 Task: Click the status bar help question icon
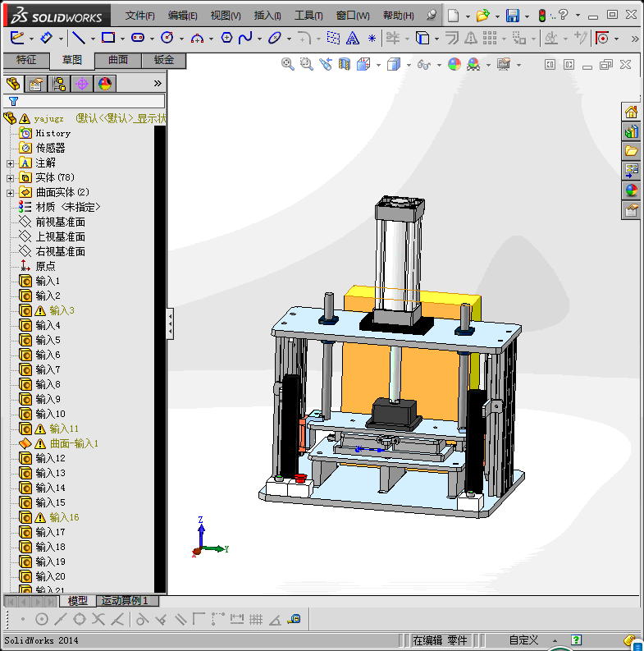click(576, 640)
